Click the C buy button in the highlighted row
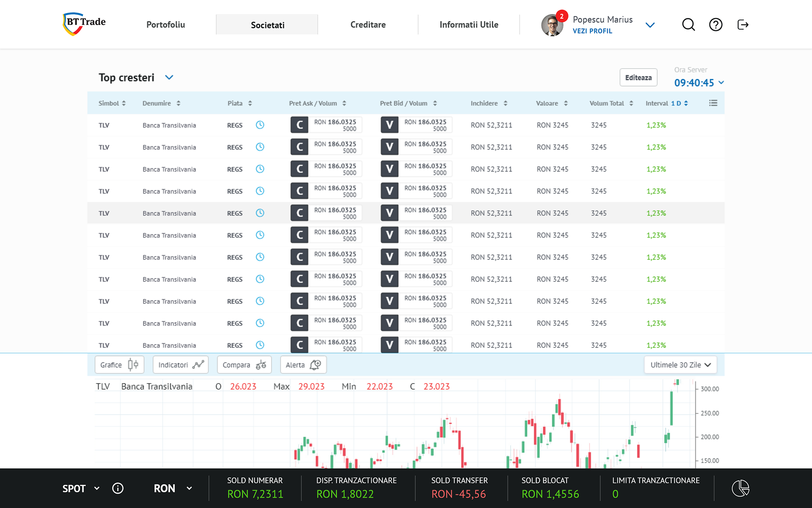812x508 pixels. click(299, 213)
